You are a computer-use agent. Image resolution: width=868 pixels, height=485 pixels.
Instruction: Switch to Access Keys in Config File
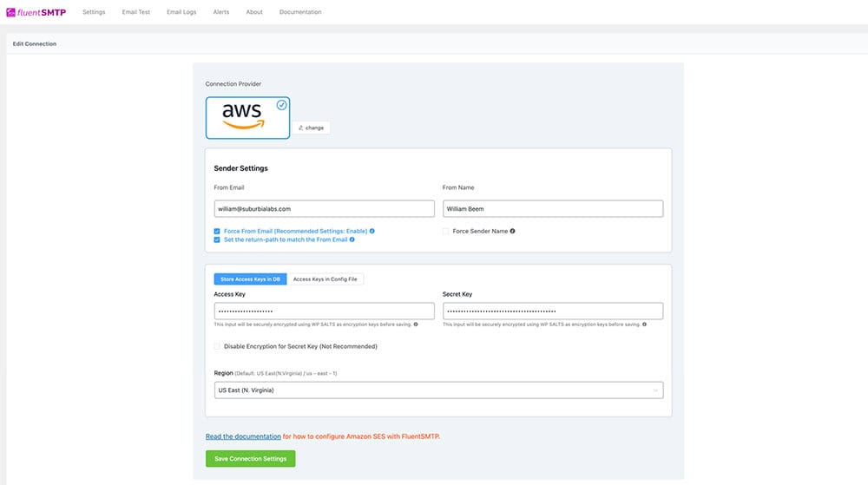click(x=325, y=279)
